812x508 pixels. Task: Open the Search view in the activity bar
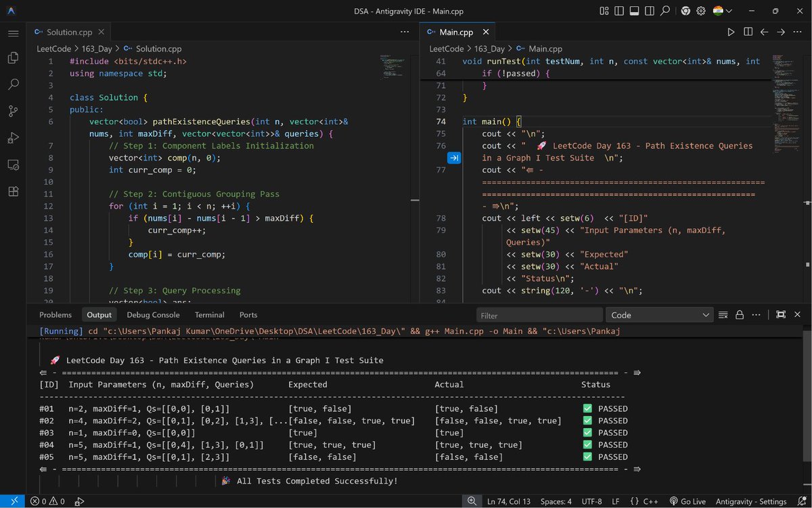13,85
